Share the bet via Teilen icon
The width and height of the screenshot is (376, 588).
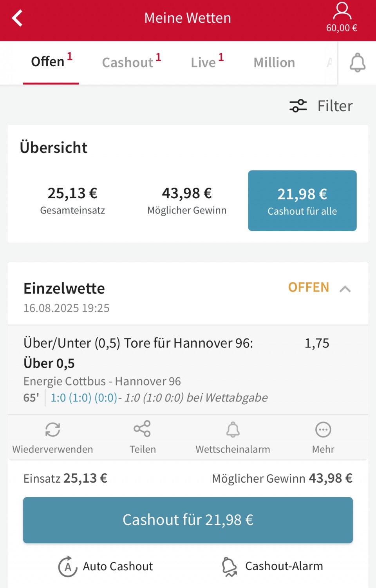click(x=142, y=429)
